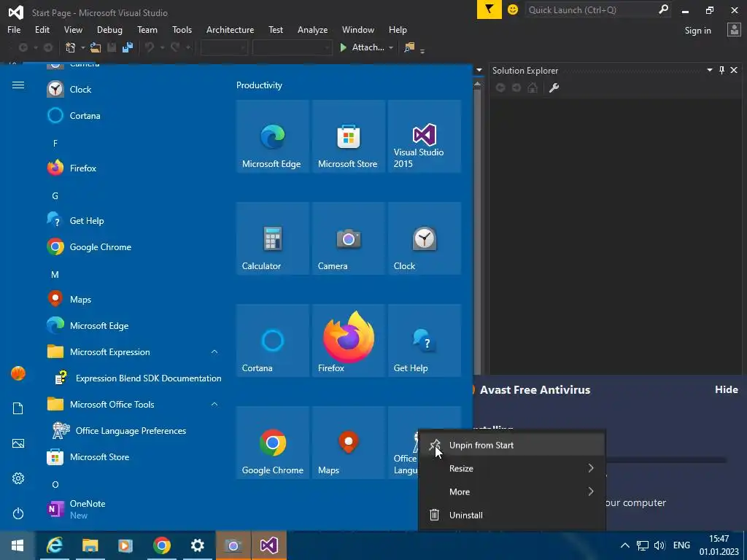Launch the Google Chrome tile

pos(273,443)
